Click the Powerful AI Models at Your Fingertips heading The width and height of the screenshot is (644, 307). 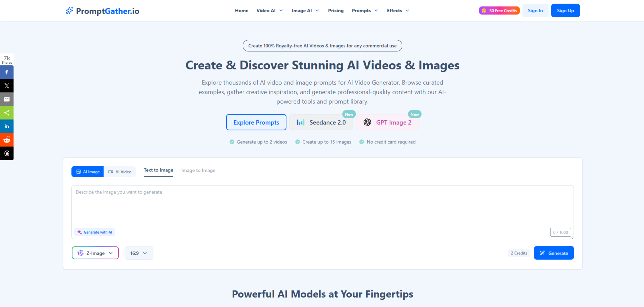[x=322, y=294]
